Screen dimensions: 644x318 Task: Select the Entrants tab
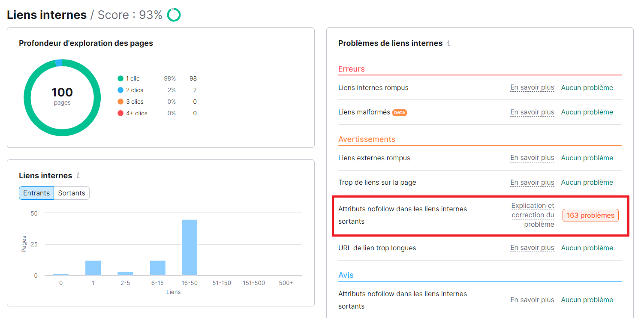[36, 193]
